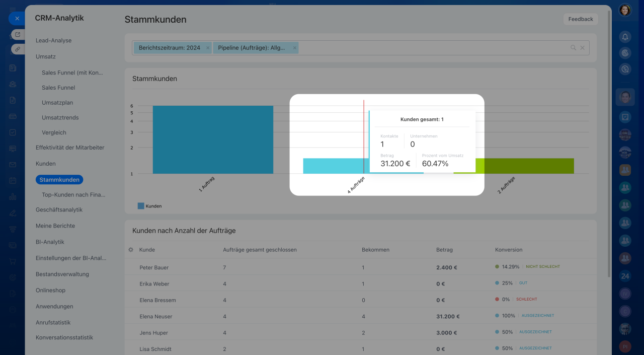Select Umsatztrends in the sidebar
644x355 pixels.
pyautogui.click(x=60, y=117)
